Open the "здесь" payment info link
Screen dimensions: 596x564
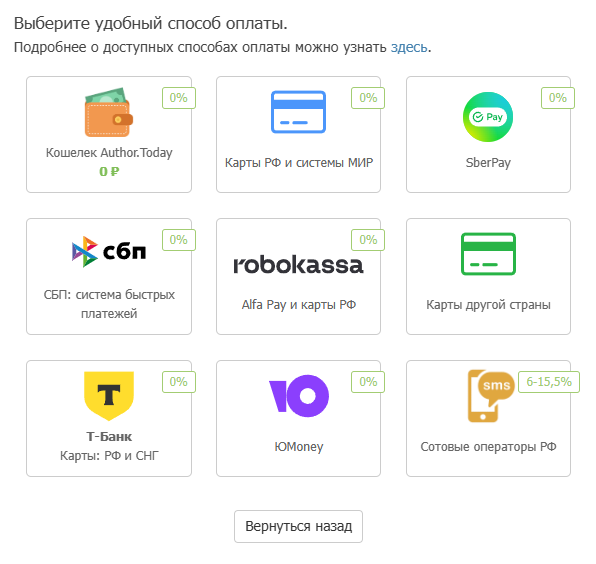coord(409,47)
